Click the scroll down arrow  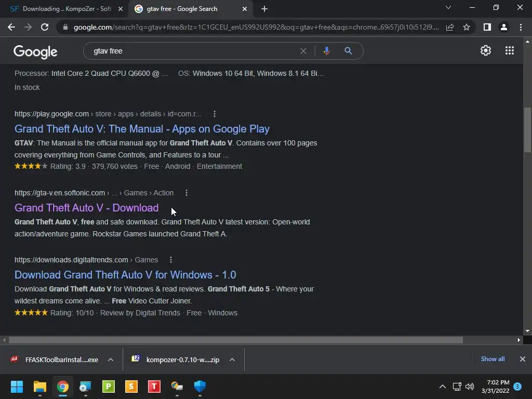pos(527,331)
